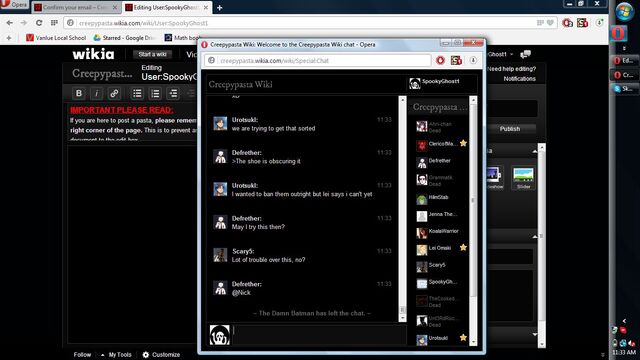
Task: Go back in the main Opera window
Action: (x=9, y=23)
